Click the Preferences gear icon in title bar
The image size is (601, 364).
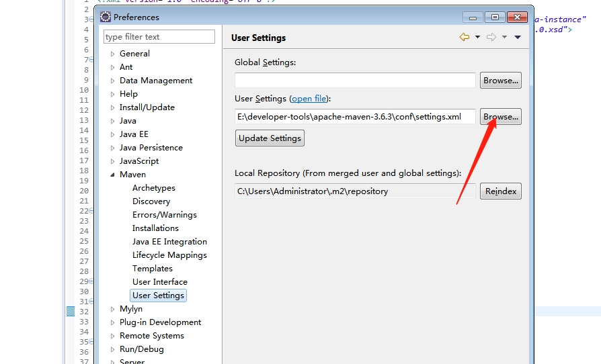click(x=105, y=17)
